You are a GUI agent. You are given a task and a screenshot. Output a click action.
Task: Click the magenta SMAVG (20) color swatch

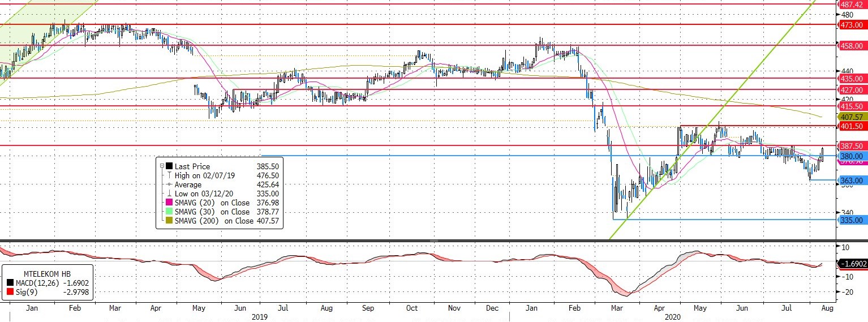[168, 203]
